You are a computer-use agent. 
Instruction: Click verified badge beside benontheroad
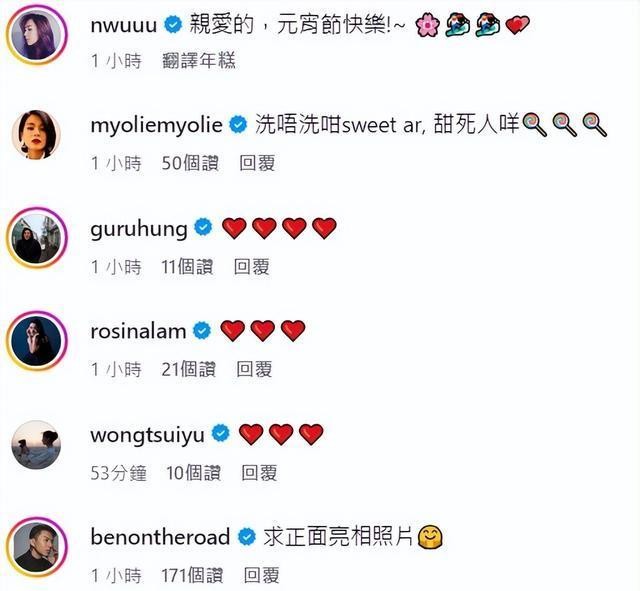coord(247,536)
